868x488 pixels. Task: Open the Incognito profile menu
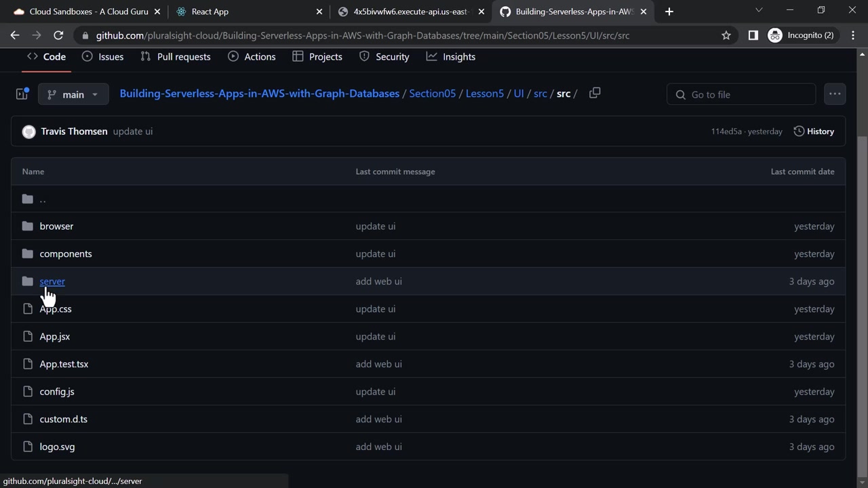pos(802,35)
